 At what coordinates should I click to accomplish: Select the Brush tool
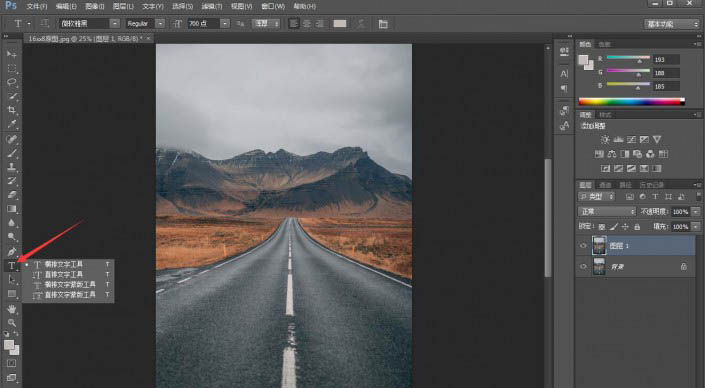click(x=12, y=153)
